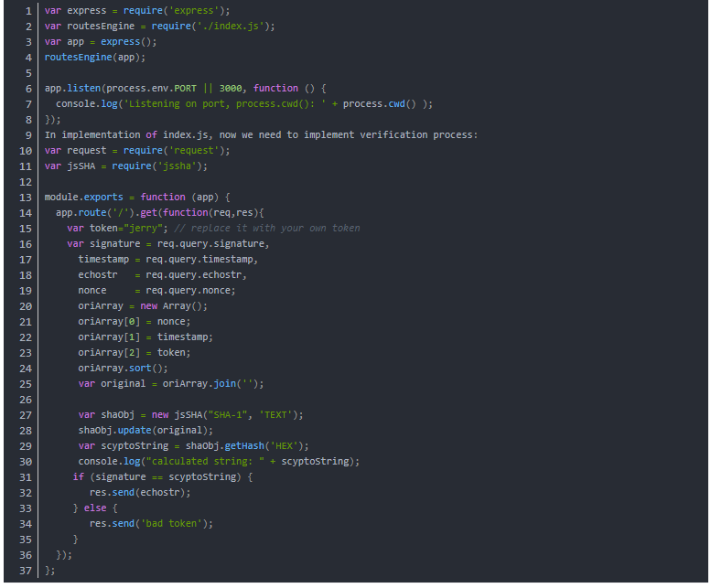
Task: Click app.route('/') on line 14
Action: [95, 212]
